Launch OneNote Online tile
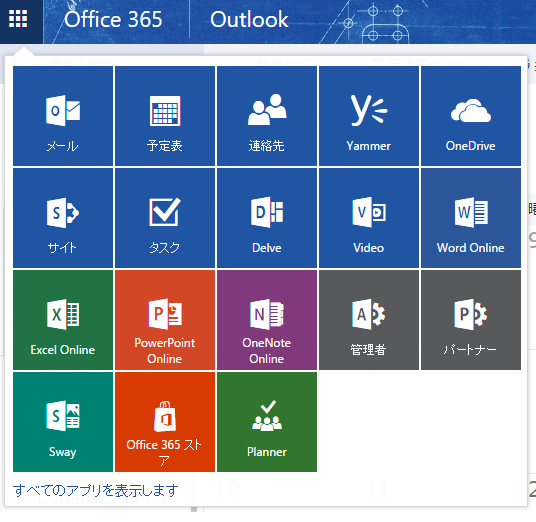Viewport: 536px width, 522px height. [267, 320]
